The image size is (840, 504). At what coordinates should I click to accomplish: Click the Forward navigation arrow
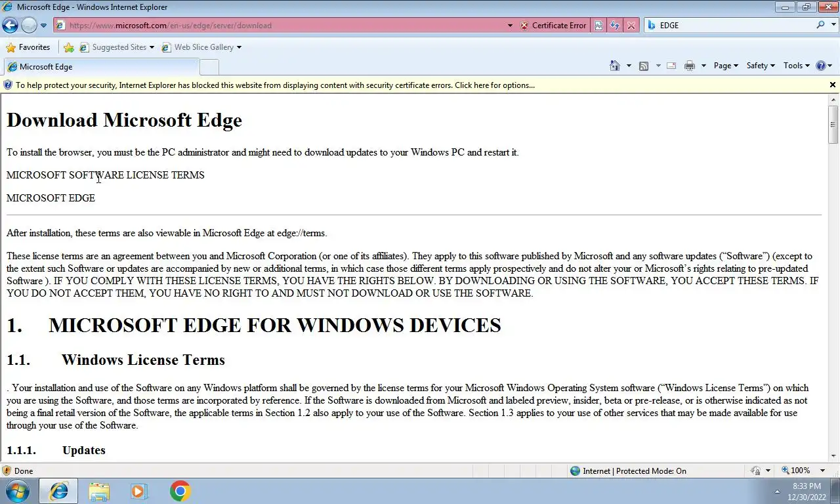(x=29, y=26)
